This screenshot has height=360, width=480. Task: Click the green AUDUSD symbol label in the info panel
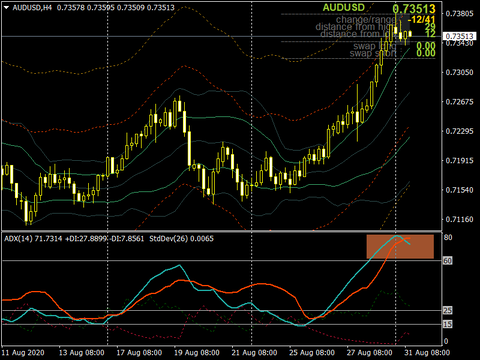(x=344, y=7)
